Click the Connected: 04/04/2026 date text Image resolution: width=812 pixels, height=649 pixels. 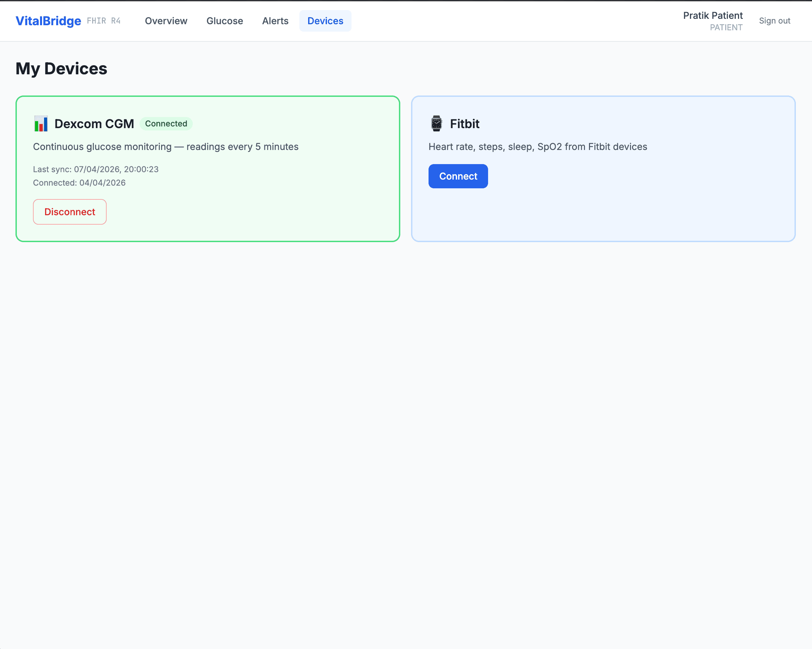click(x=79, y=183)
